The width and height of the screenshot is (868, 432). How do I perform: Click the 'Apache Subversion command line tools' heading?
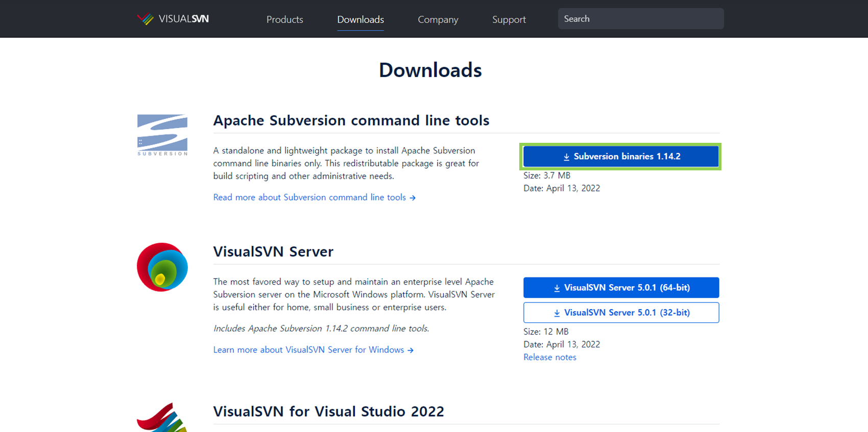(351, 120)
